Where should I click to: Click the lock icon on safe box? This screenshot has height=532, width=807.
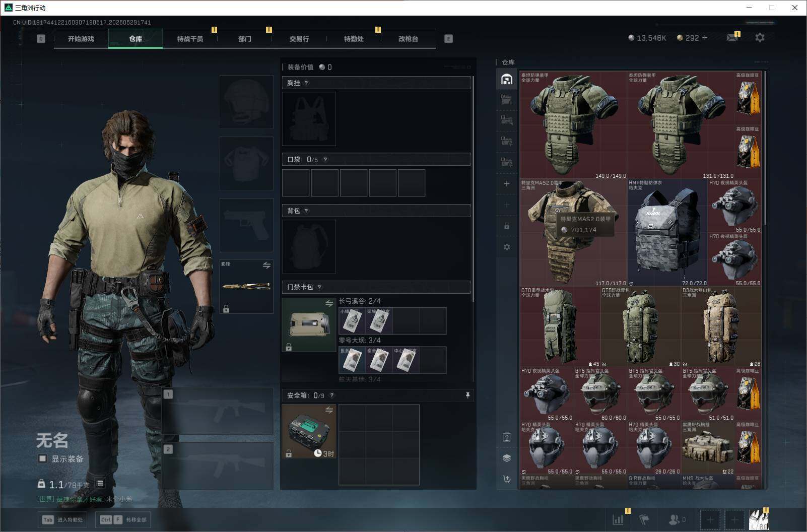coord(289,454)
